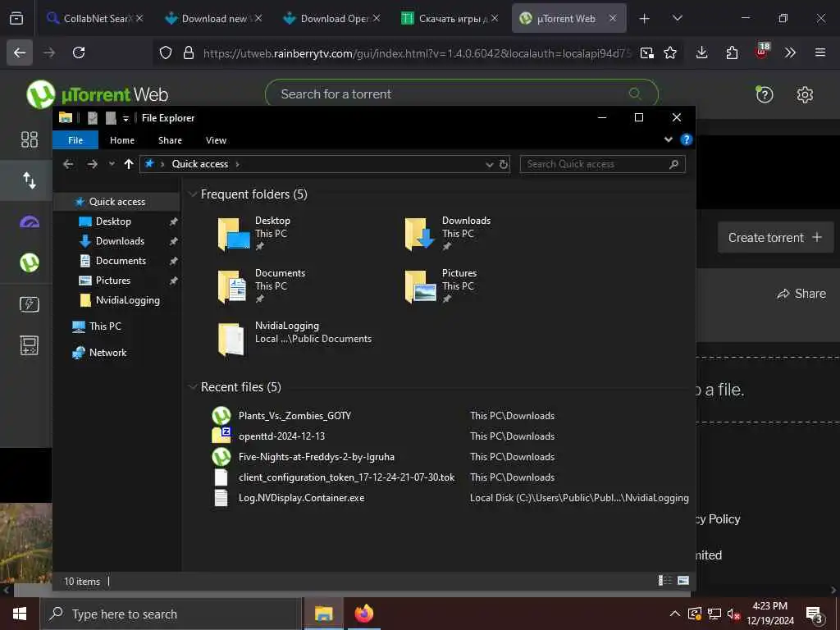This screenshot has width=840, height=630.
Task: Click the Windows taskbar search box
Action: click(x=171, y=614)
